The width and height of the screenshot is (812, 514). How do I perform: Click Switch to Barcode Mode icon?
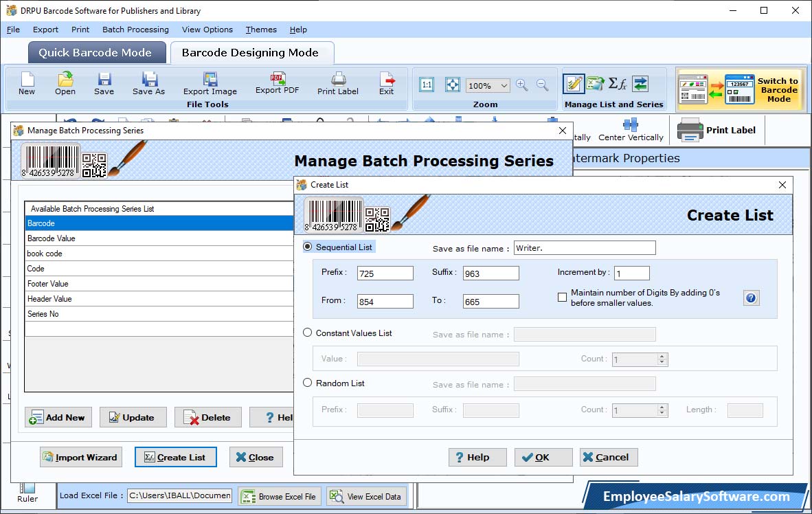click(x=738, y=89)
